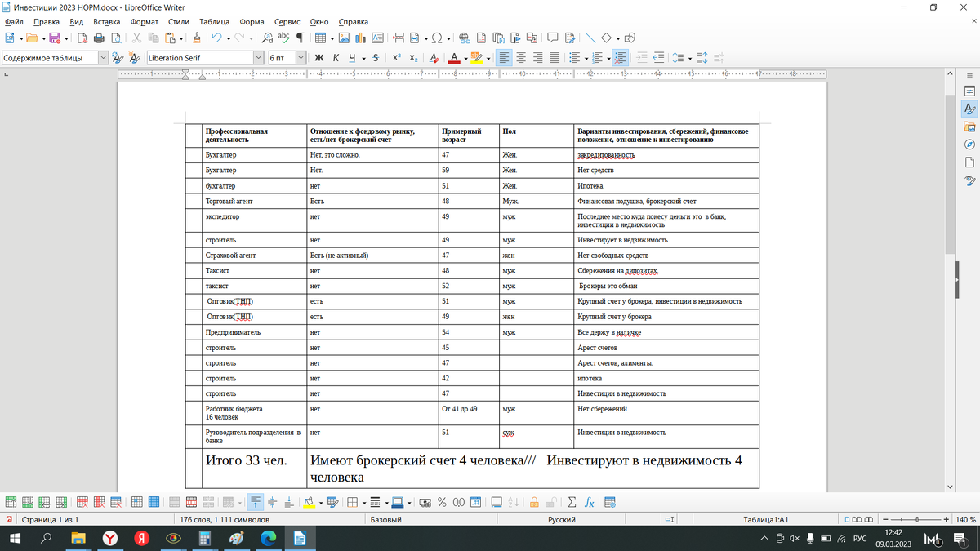
Task: Open the Insert Table dropdown arrow
Action: [332, 38]
